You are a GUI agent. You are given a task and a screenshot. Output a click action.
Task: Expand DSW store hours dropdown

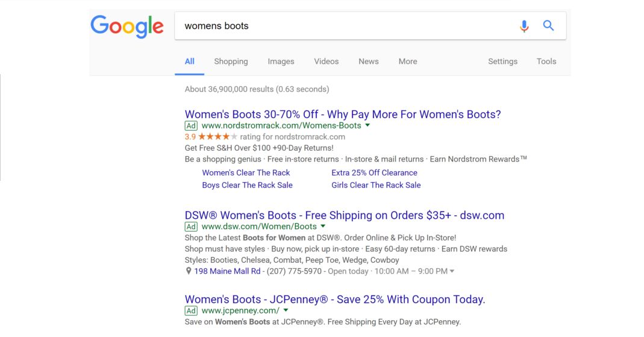452,271
